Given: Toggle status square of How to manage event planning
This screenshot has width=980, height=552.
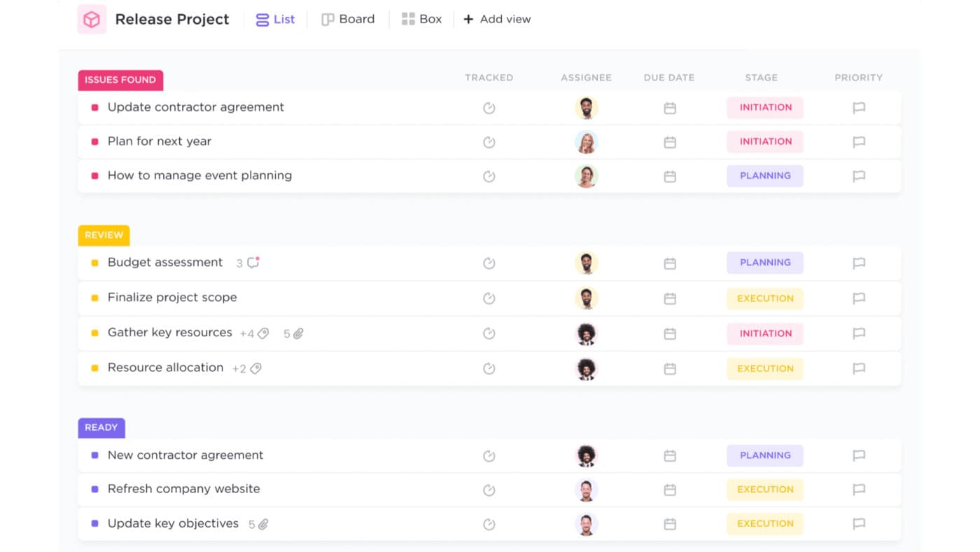Looking at the screenshot, I should [95, 176].
